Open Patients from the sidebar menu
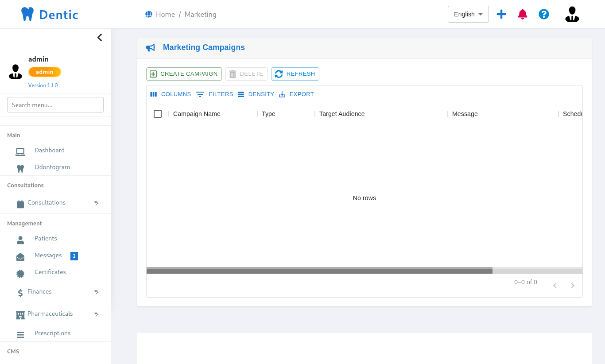The width and height of the screenshot is (605, 364). 46,238
